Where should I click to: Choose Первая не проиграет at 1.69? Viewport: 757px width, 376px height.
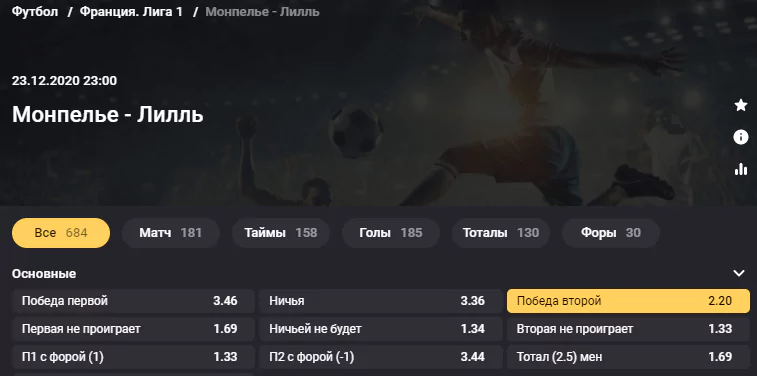click(x=133, y=329)
